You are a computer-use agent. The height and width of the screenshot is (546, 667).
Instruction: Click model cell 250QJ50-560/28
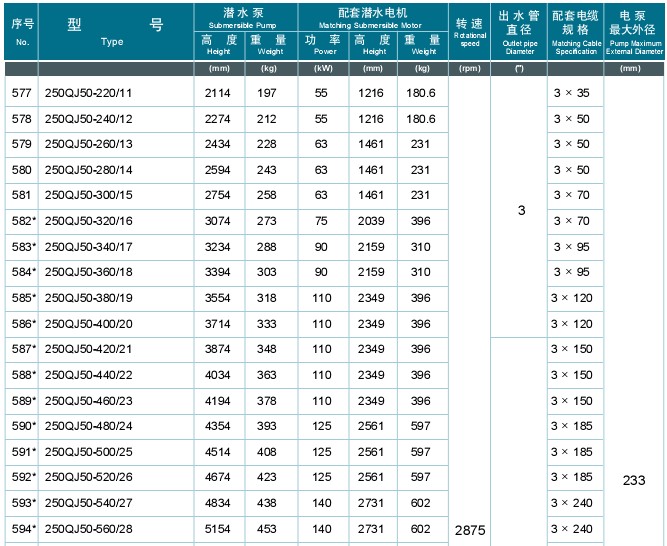pyautogui.click(x=90, y=529)
